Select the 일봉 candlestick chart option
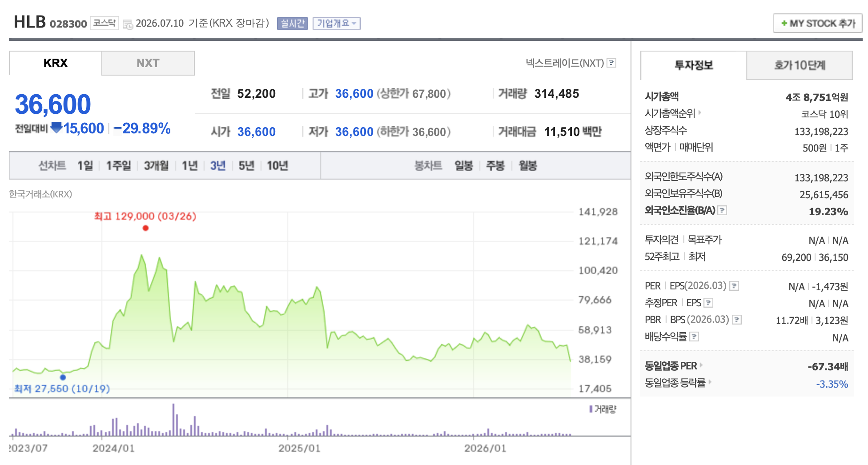The width and height of the screenshot is (868, 465). 464,166
